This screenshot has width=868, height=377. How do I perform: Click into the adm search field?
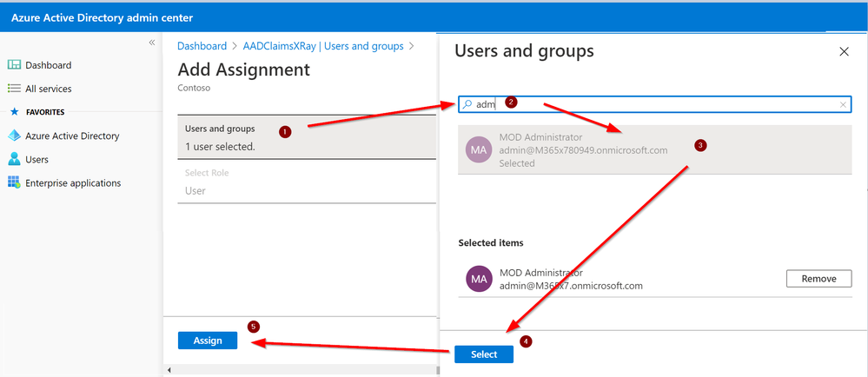(x=654, y=104)
